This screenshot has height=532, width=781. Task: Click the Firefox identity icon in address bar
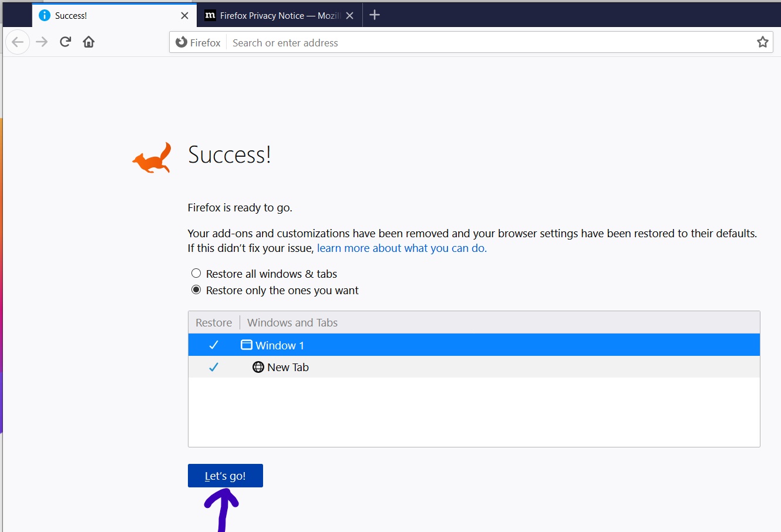(x=198, y=42)
